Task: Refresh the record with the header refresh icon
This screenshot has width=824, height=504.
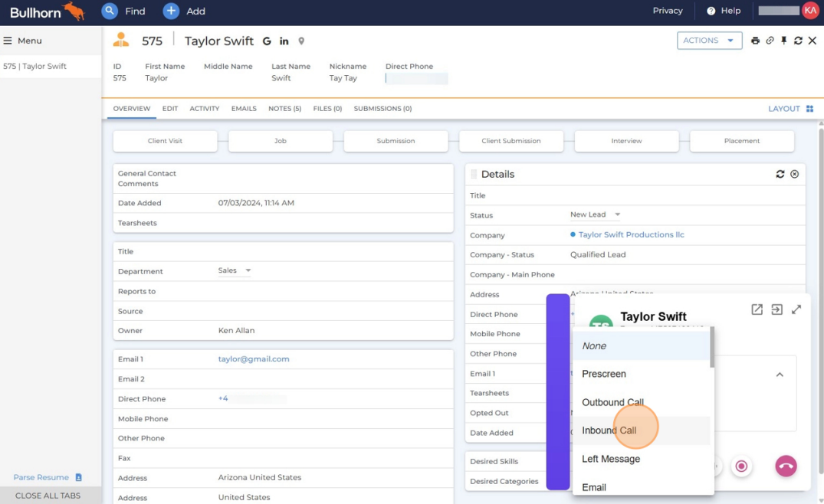Action: 798,41
